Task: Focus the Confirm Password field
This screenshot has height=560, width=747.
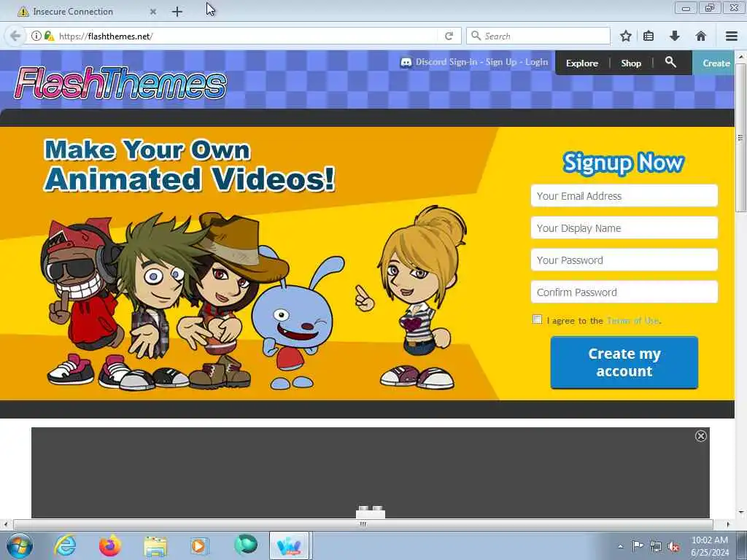Action: (624, 292)
